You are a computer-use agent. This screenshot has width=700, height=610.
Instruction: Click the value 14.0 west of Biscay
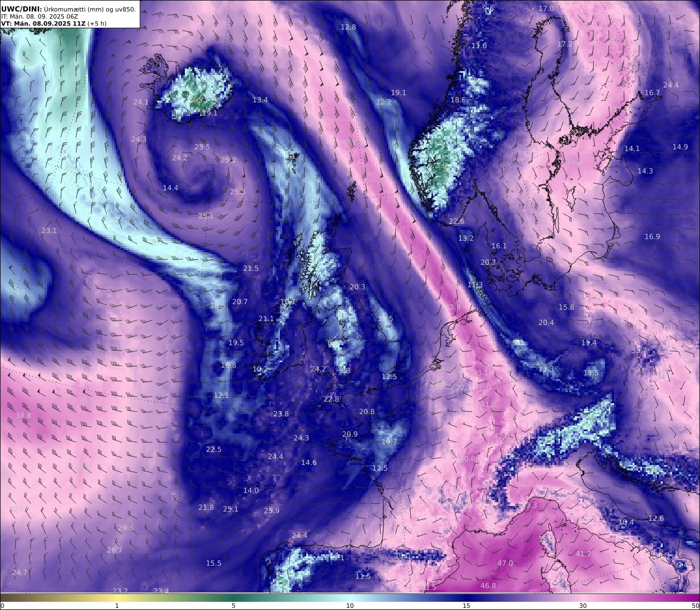[251, 490]
